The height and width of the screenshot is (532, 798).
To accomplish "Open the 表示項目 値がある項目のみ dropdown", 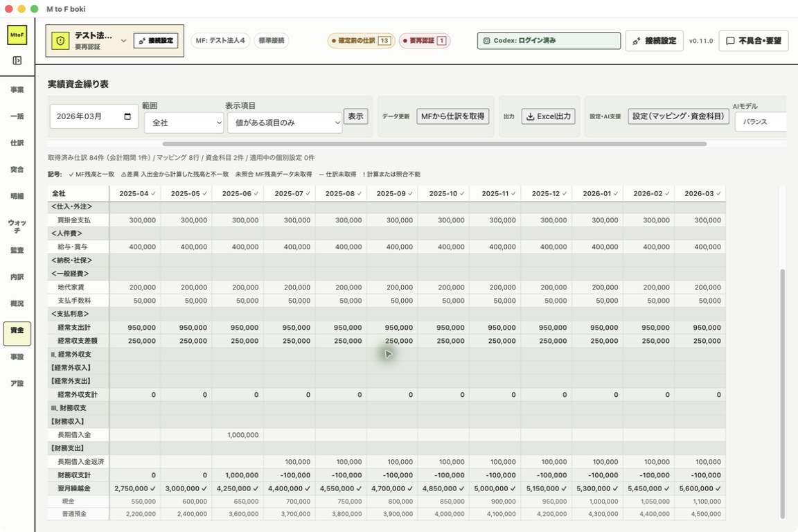I will 285,123.
